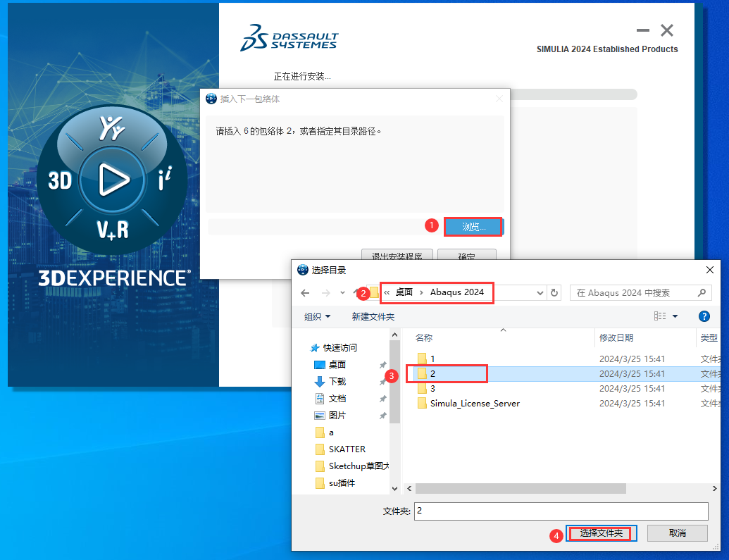Click the 桌面 breadcrumb in address bar
This screenshot has height=560, width=729.
(404, 292)
